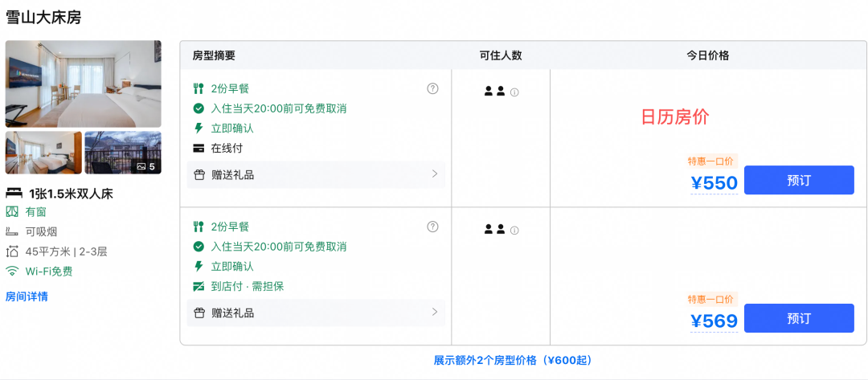Click 特惠一口价 tag above ¥569
868x380 pixels.
pyautogui.click(x=710, y=299)
